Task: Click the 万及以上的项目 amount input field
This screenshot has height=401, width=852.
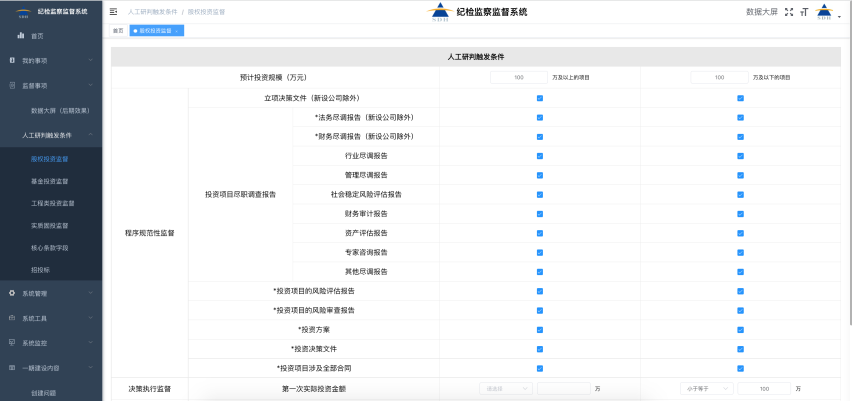Action: click(x=517, y=77)
